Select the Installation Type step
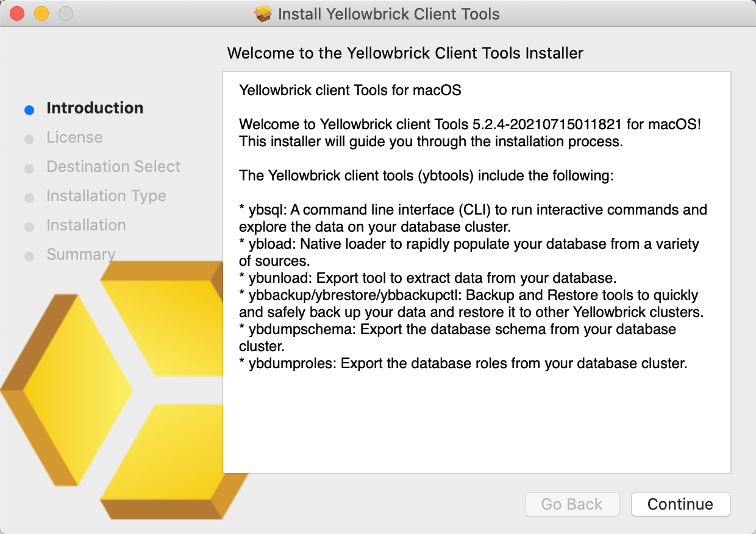 [x=105, y=196]
